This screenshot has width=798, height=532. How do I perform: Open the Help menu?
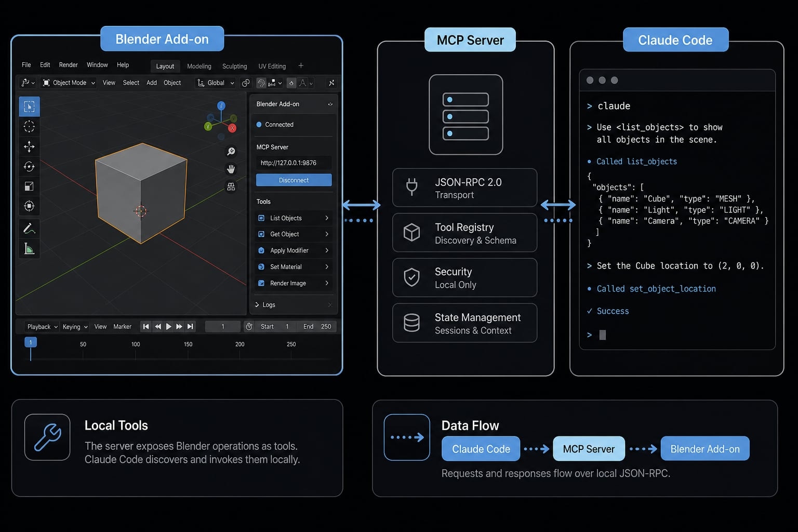point(123,65)
